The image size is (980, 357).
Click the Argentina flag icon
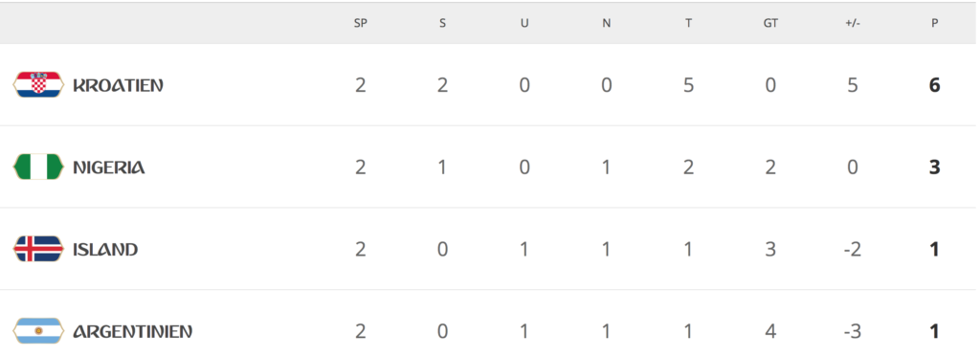coord(38,331)
